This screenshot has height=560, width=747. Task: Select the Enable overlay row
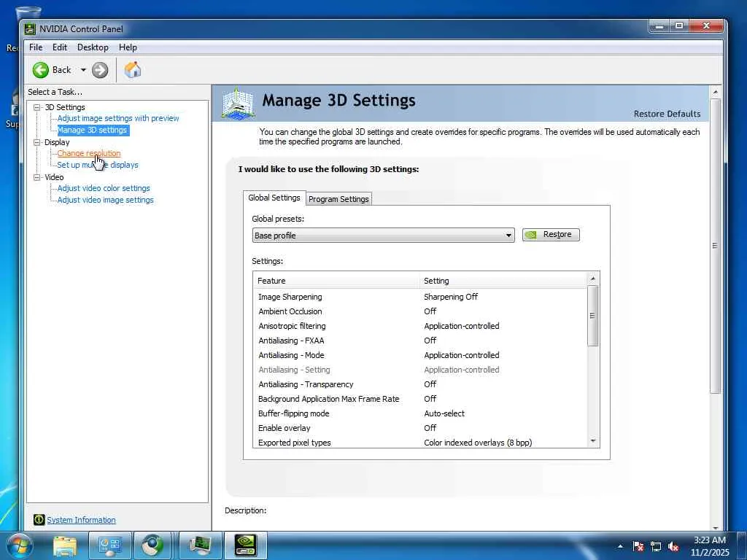coord(421,428)
